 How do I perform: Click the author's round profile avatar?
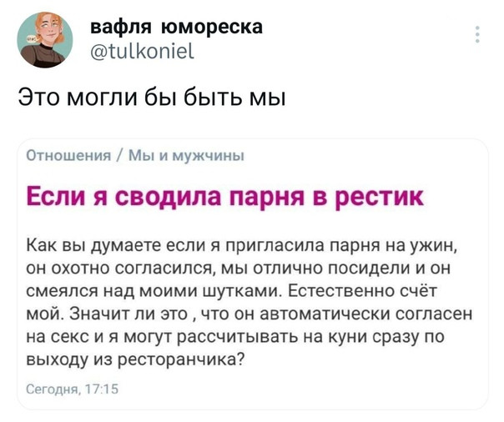[x=45, y=40]
